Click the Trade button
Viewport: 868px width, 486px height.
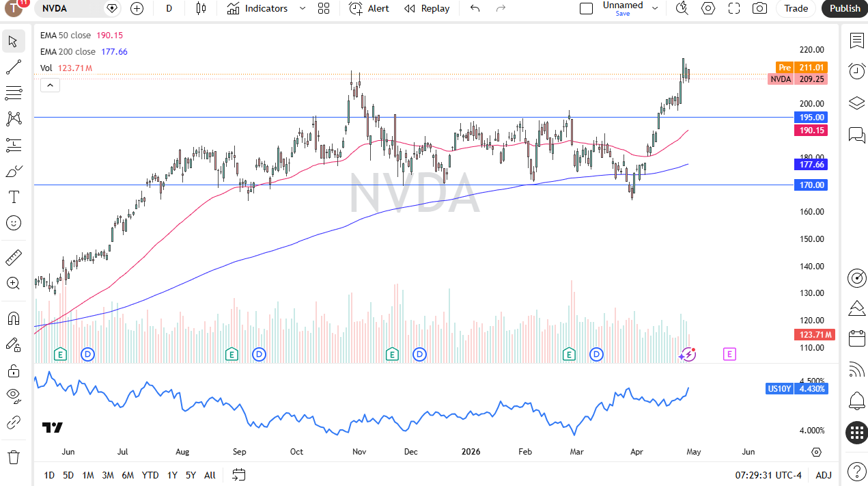[x=796, y=8]
